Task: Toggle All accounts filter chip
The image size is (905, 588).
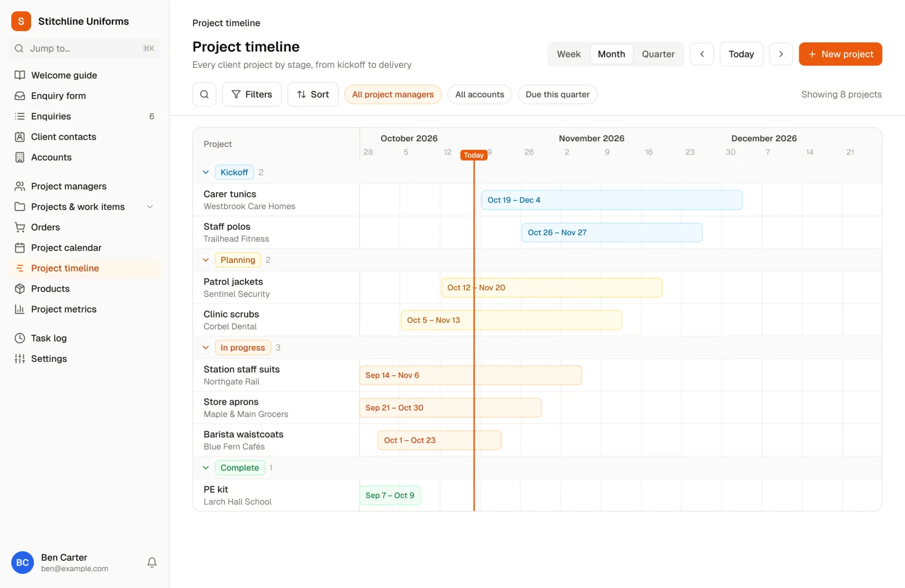Action: tap(480, 94)
